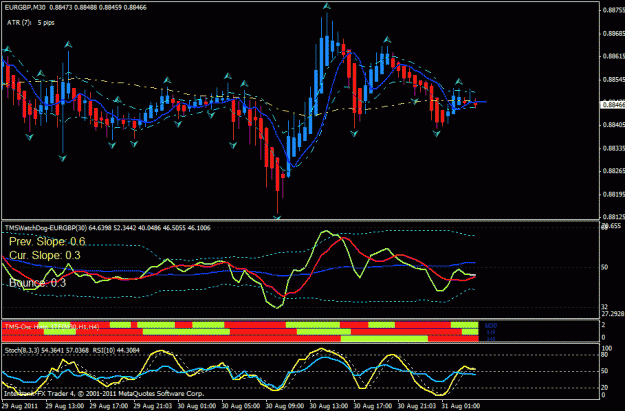This screenshot has height=411, width=625.
Task: Click the 30 Aug 17:00 time axis label
Action: click(373, 406)
